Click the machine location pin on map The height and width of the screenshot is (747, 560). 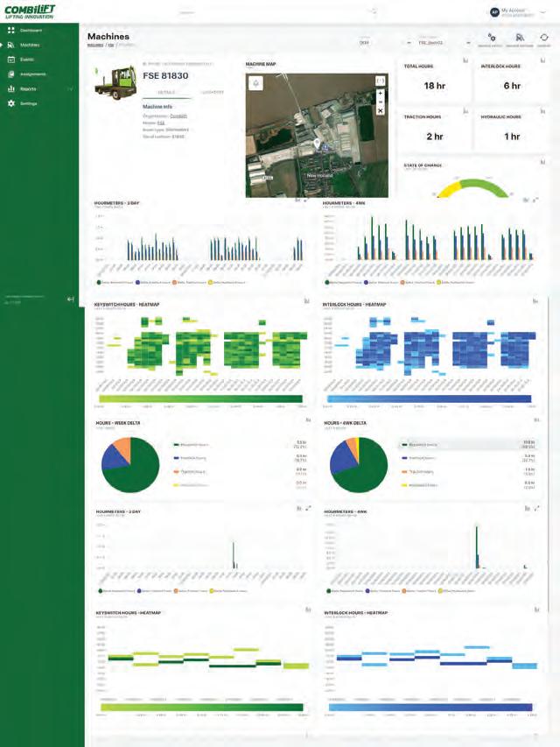click(x=318, y=143)
